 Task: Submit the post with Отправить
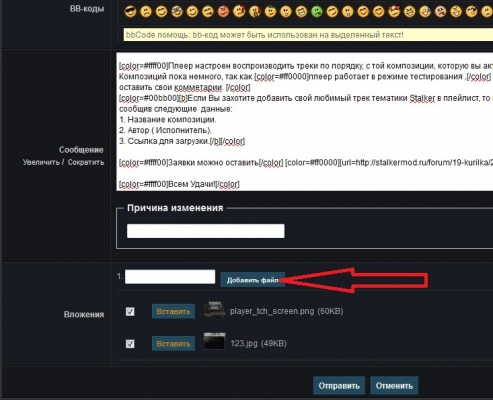(x=339, y=386)
